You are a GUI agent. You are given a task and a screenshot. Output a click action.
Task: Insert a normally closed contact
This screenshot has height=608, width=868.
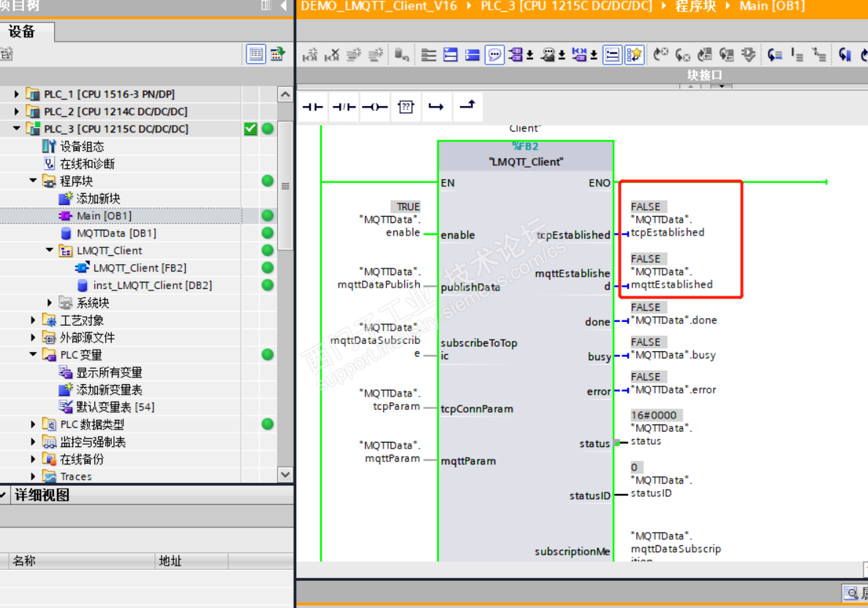click(344, 107)
